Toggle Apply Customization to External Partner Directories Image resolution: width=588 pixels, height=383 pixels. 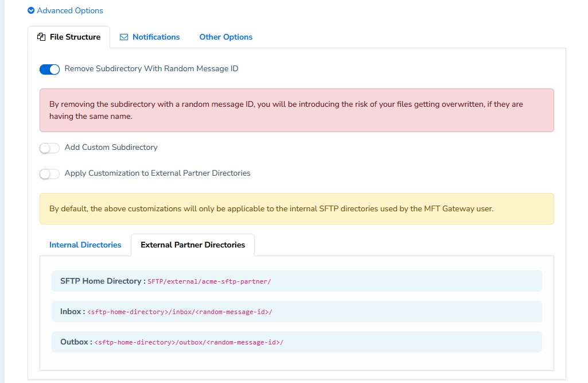49,174
